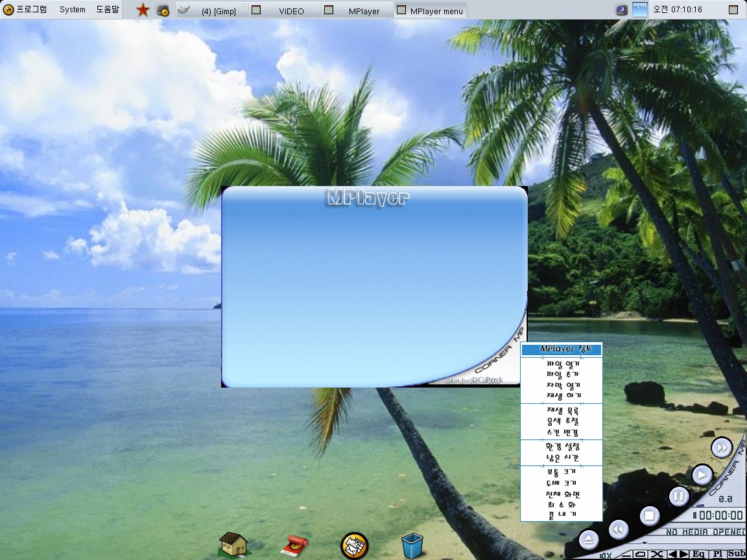
Task: Click the round fast-forward button
Action: (x=722, y=447)
